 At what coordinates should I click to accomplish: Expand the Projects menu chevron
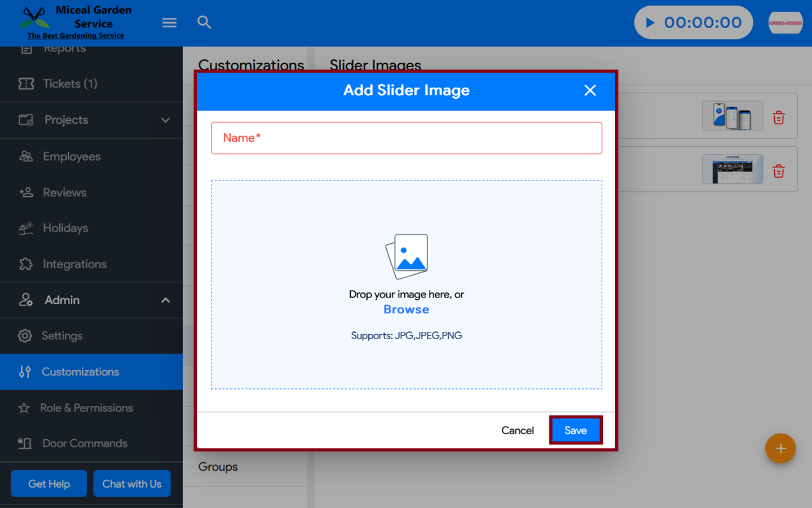click(x=165, y=120)
